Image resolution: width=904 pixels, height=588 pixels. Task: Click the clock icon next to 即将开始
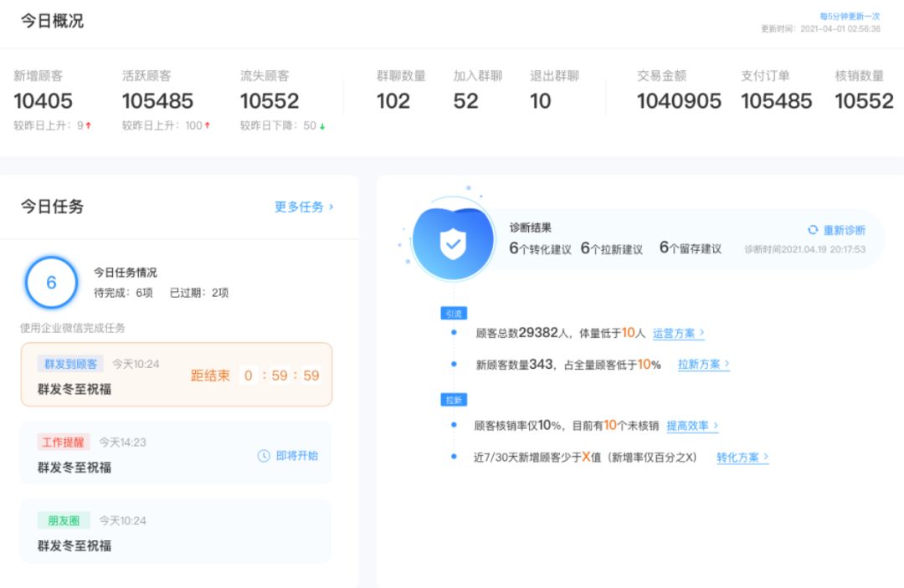point(264,456)
